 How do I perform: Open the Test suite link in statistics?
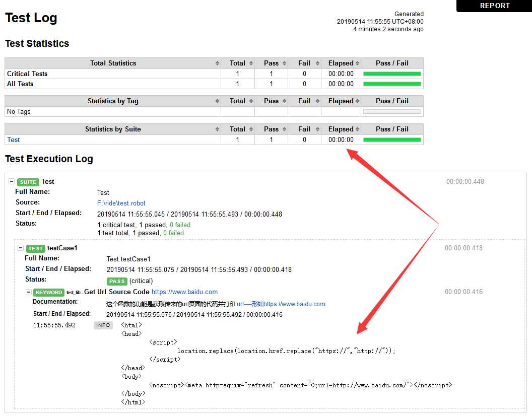point(14,140)
